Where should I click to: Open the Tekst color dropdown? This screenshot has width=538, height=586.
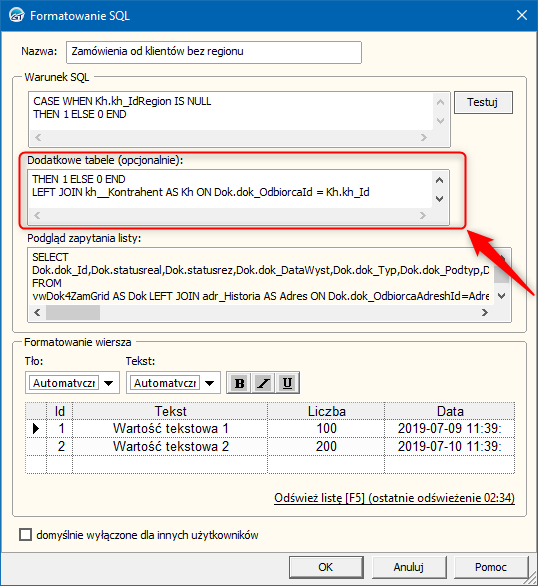coord(210,383)
